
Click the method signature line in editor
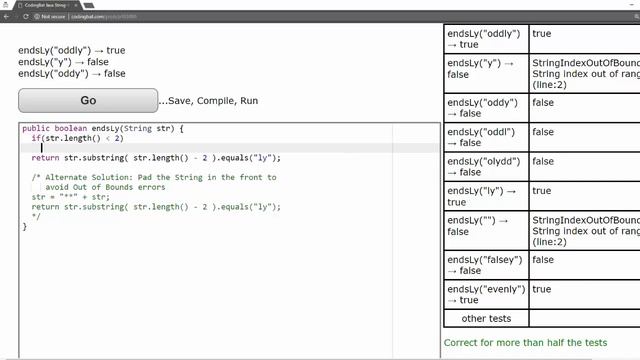coord(103,129)
